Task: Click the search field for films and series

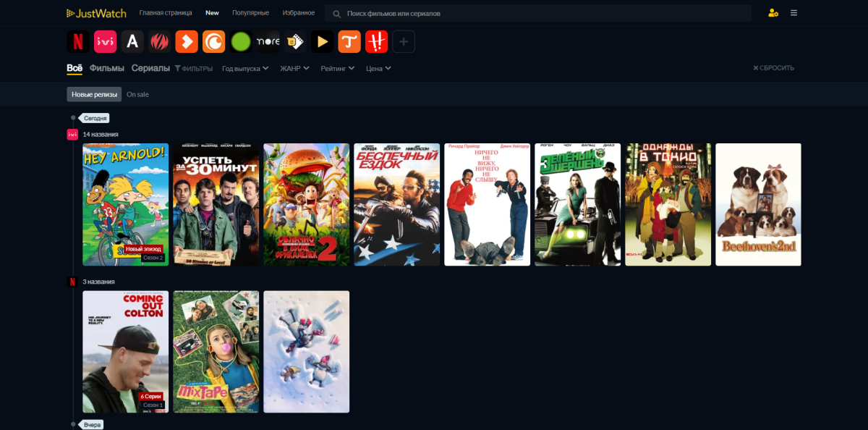Action: pyautogui.click(x=538, y=13)
